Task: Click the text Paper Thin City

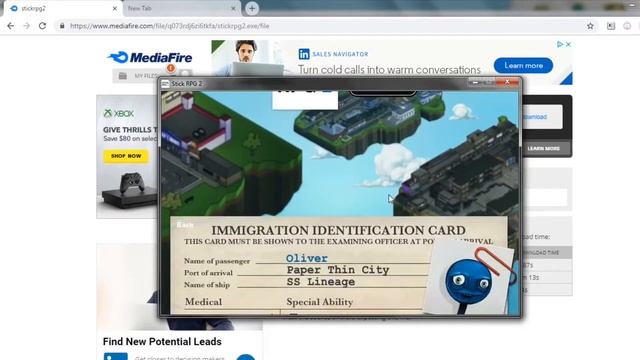Action: (x=338, y=270)
